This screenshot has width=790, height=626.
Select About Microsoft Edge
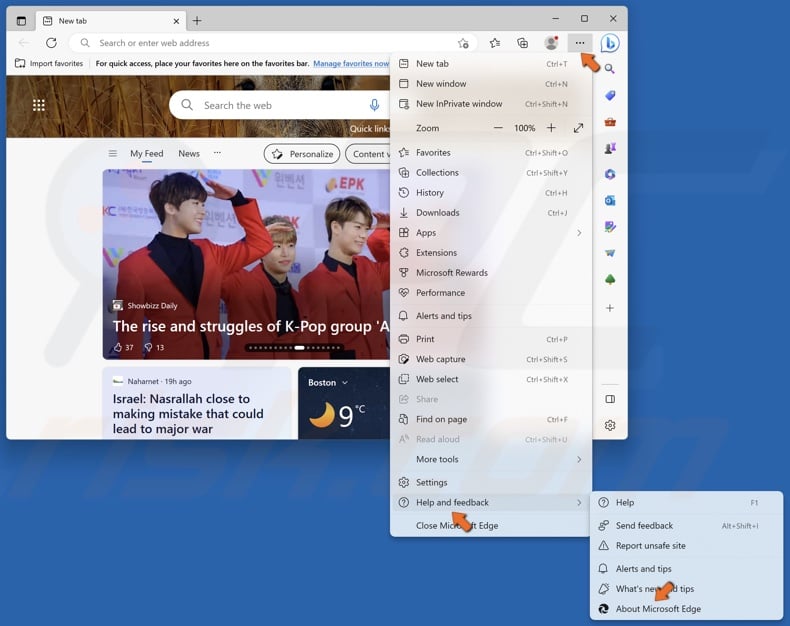tap(687, 609)
